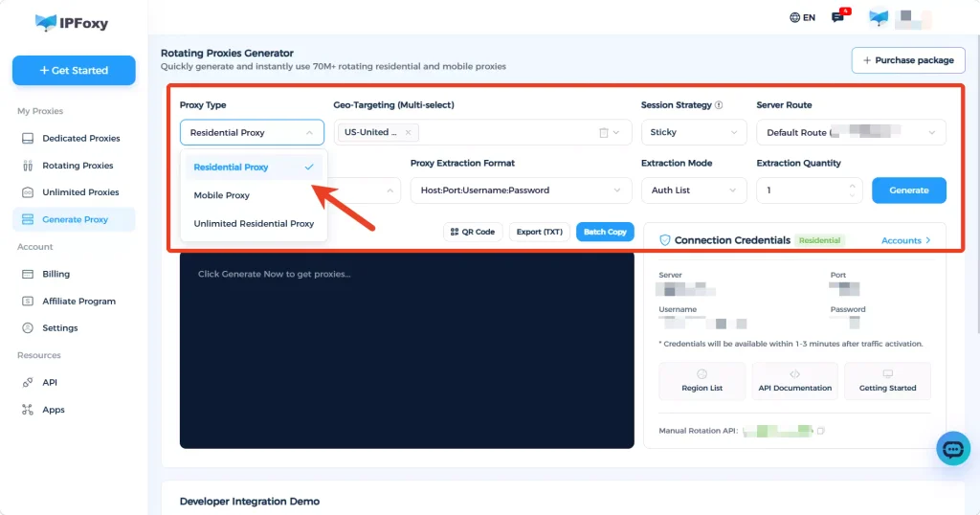Click the Developer Integration Demo heading

click(x=250, y=502)
